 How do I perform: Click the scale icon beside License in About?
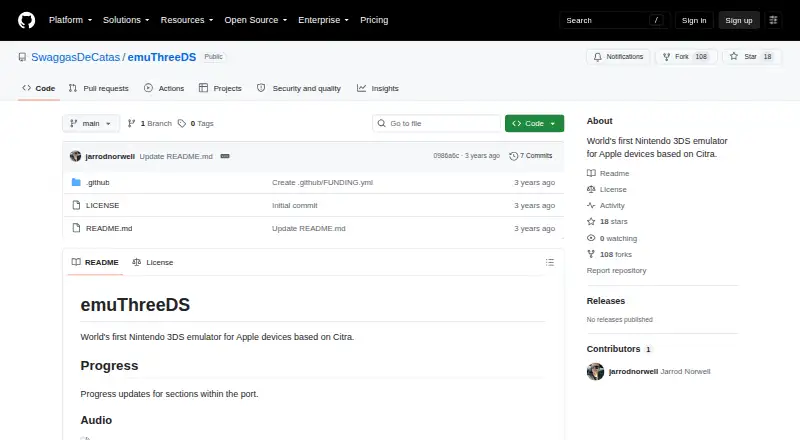(x=591, y=189)
